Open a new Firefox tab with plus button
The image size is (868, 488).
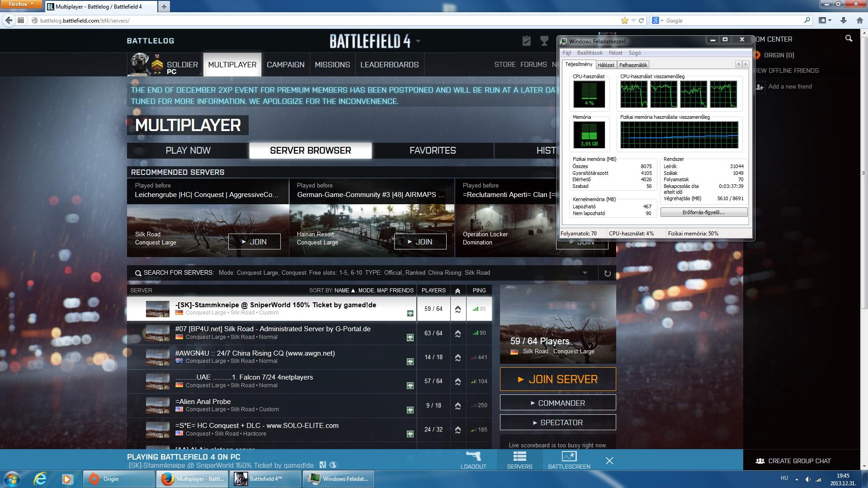coord(164,6)
